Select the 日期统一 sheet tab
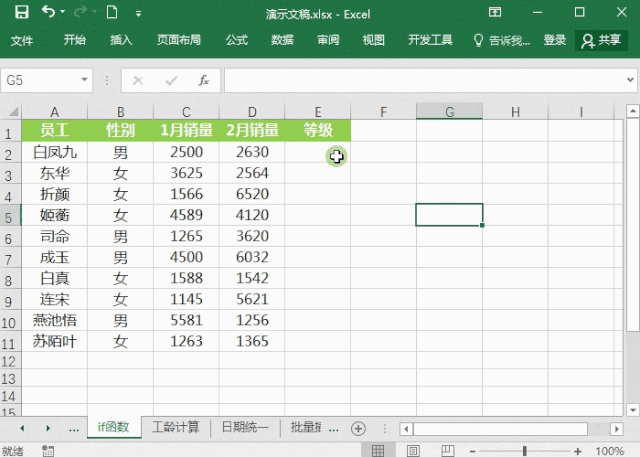 click(x=245, y=427)
